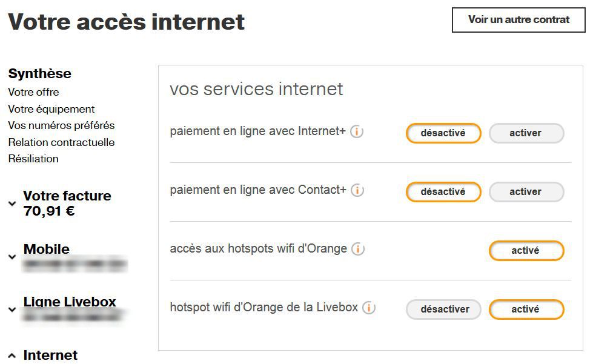Collapse the Internet section chevron
Image resolution: width=593 pixels, height=364 pixels.
coord(12,356)
